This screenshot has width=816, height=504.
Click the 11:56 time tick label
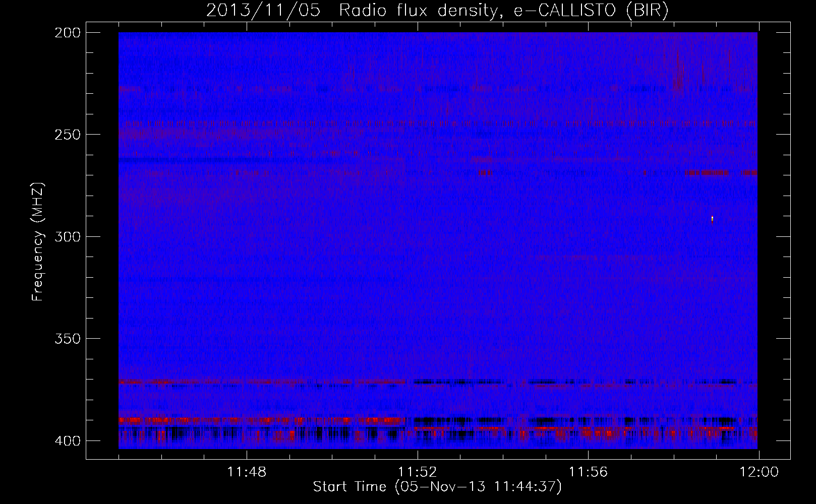[588, 472]
